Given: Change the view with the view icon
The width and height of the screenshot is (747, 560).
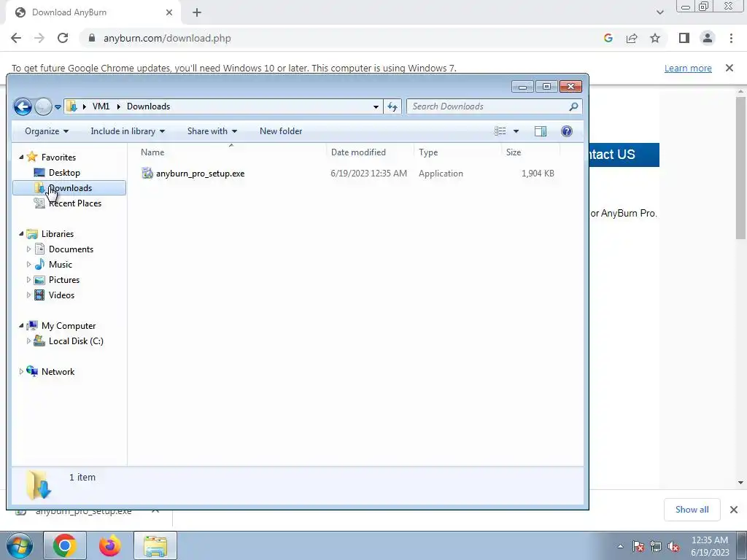Looking at the screenshot, I should coord(500,131).
